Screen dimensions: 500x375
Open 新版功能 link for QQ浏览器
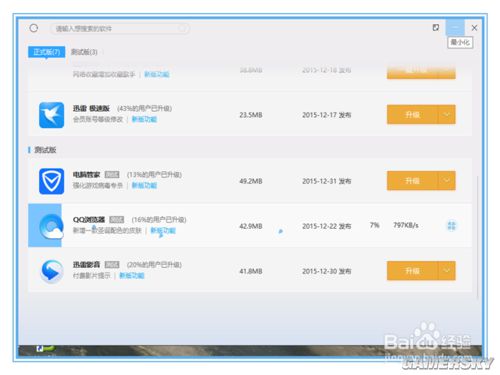163,230
